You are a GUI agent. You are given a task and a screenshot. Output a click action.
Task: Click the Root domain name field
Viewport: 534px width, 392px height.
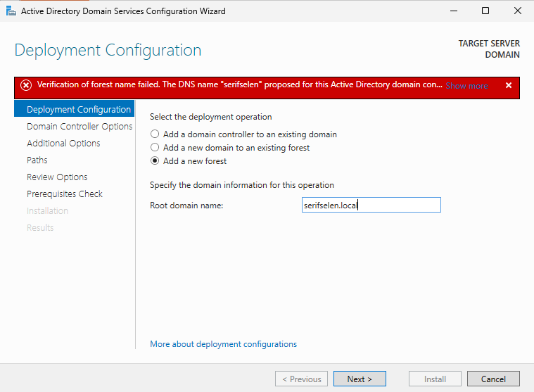370,205
